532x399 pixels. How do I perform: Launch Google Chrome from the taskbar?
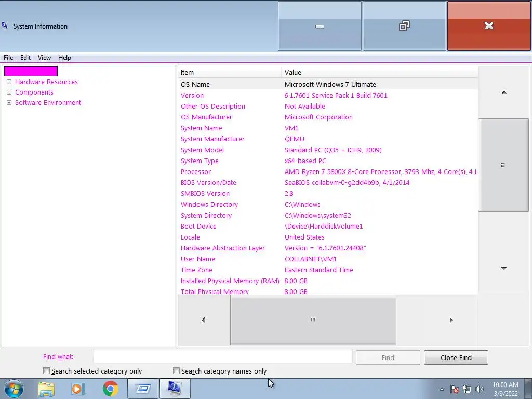point(110,389)
